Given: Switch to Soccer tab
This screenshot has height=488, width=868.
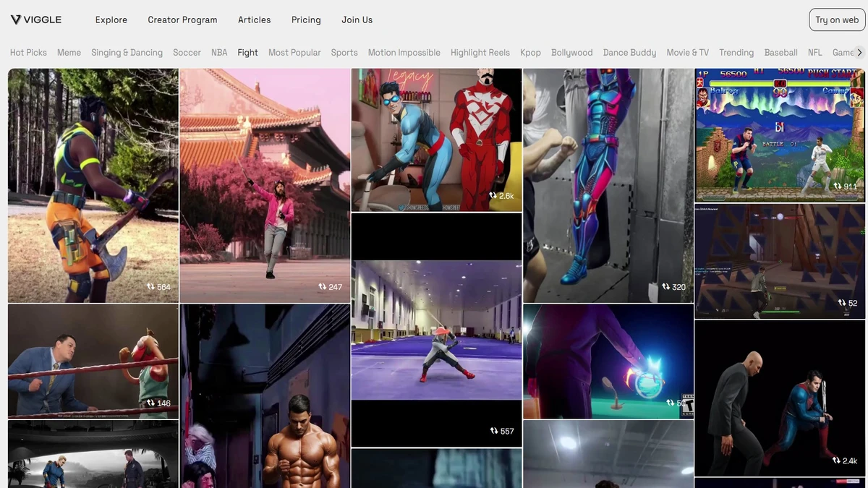Looking at the screenshot, I should [187, 53].
